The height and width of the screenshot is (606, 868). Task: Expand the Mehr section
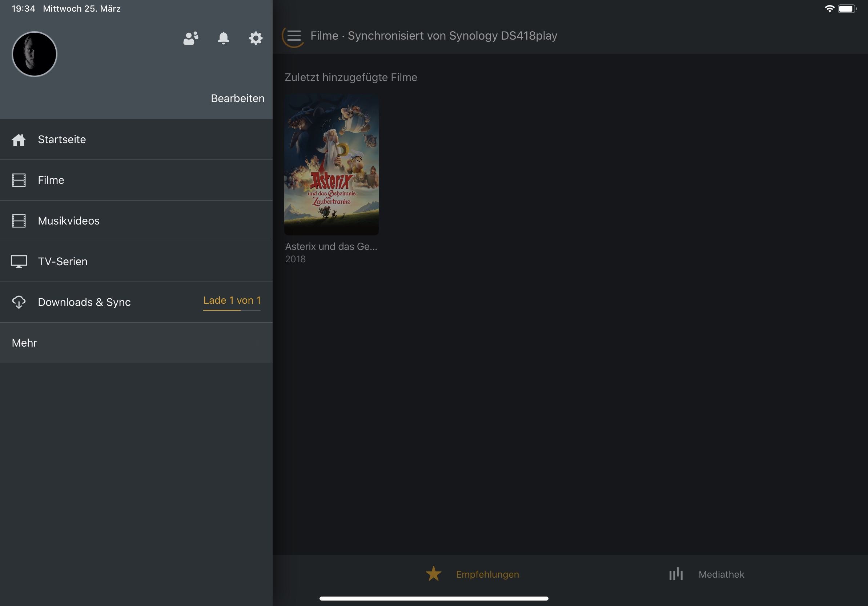tap(136, 343)
